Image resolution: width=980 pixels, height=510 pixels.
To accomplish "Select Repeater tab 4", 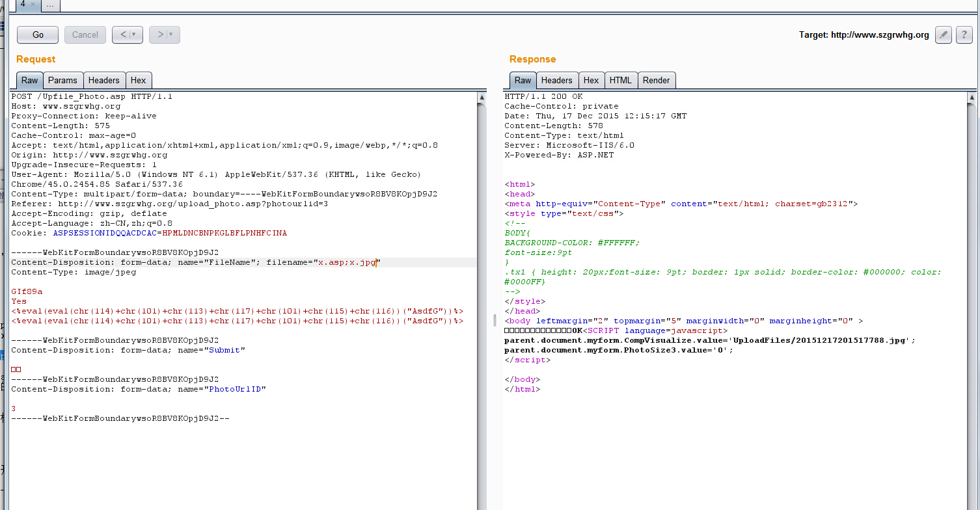I will 23,4.
